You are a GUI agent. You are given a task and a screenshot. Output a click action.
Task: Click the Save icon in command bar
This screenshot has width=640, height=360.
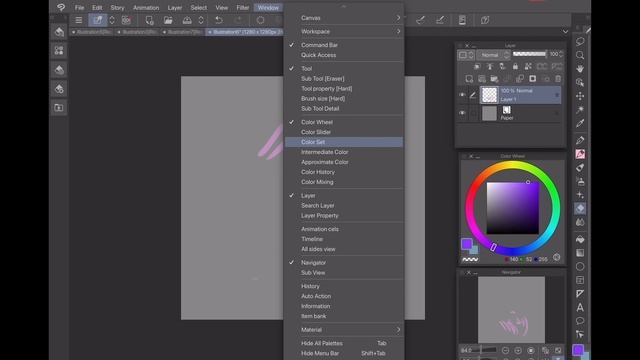tap(187, 20)
